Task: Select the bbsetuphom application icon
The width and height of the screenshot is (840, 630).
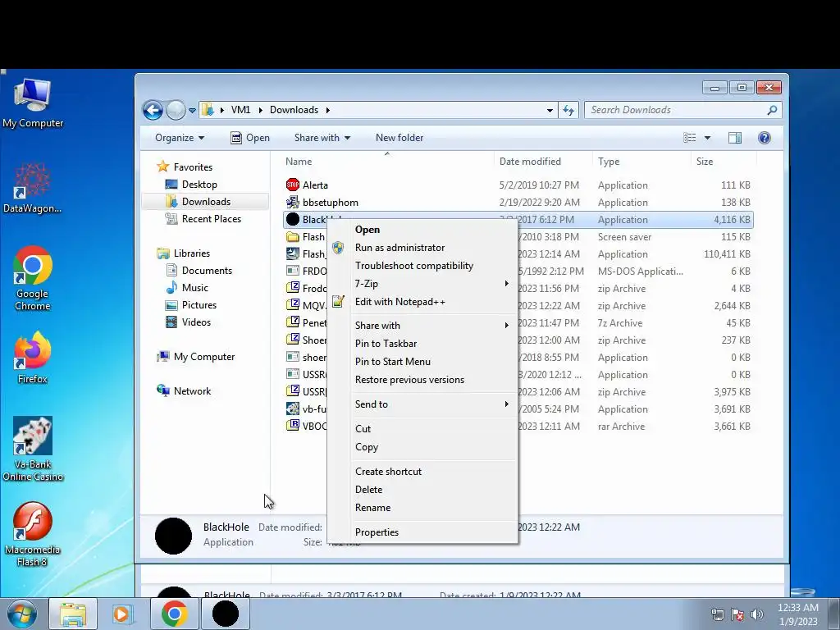Action: 293,202
